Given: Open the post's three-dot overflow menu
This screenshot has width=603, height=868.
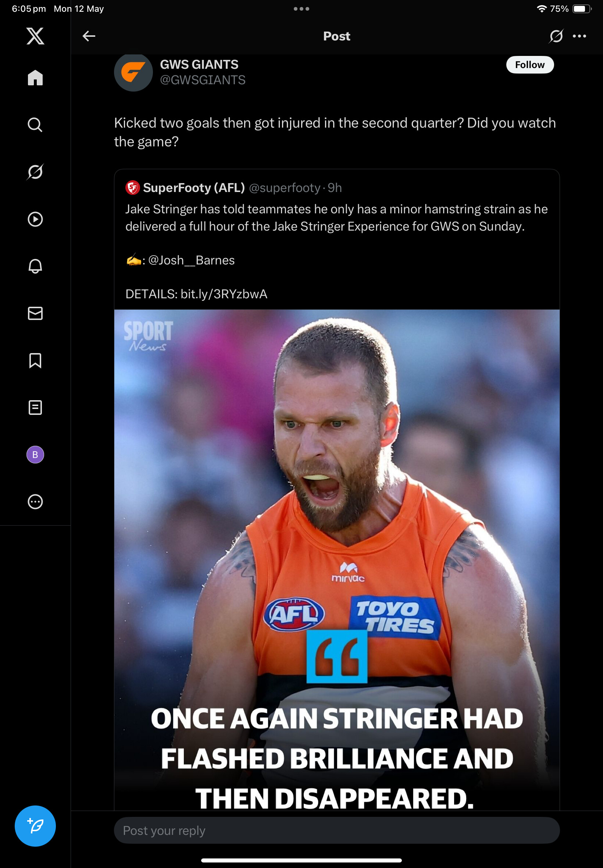Looking at the screenshot, I should coord(579,36).
